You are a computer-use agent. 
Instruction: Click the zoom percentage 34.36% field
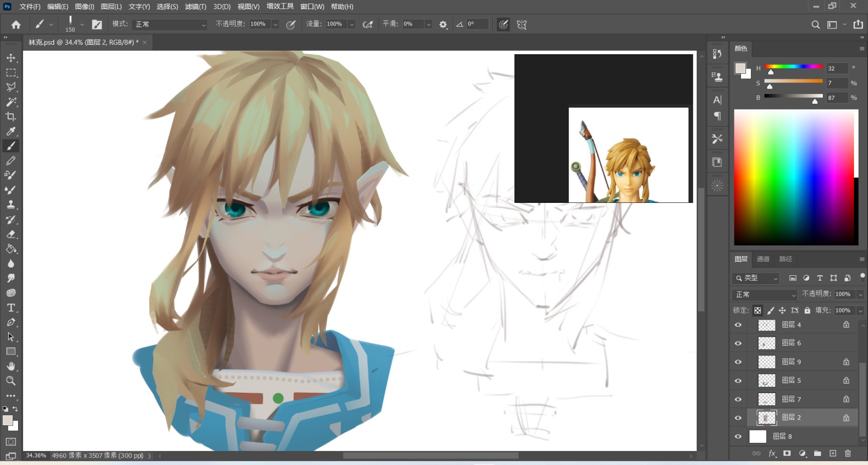tap(36, 455)
